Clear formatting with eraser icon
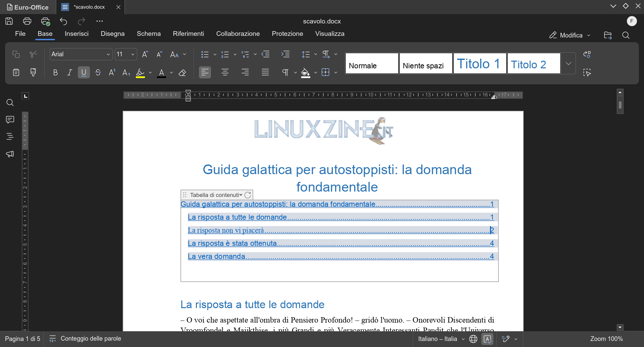 182,72
